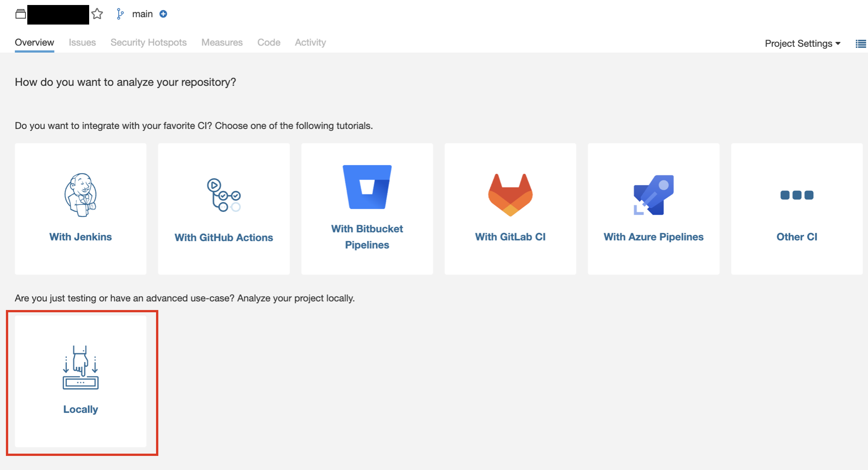
Task: Click the GitLab fox logo
Action: [x=510, y=195]
